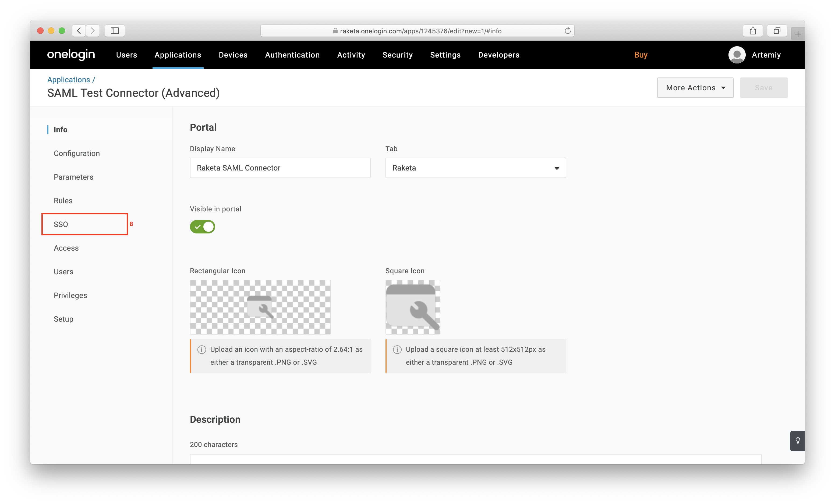Click the Square Icon upload thumbnail

click(412, 307)
